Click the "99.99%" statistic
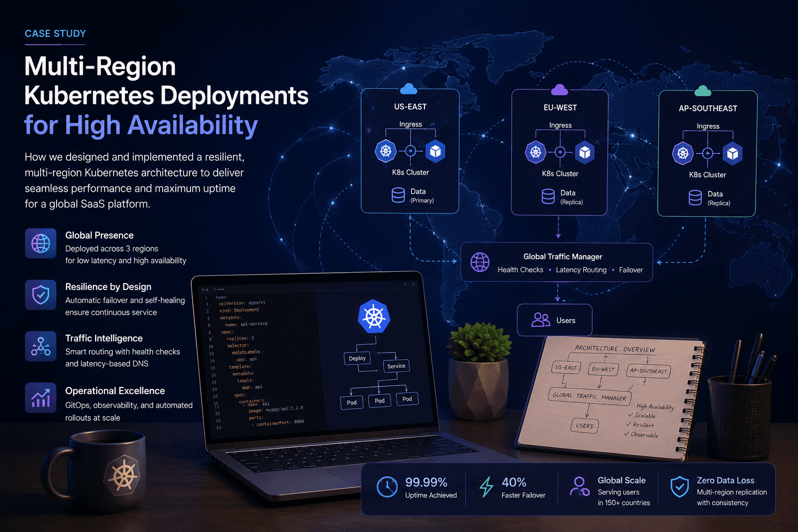 pyautogui.click(x=426, y=482)
